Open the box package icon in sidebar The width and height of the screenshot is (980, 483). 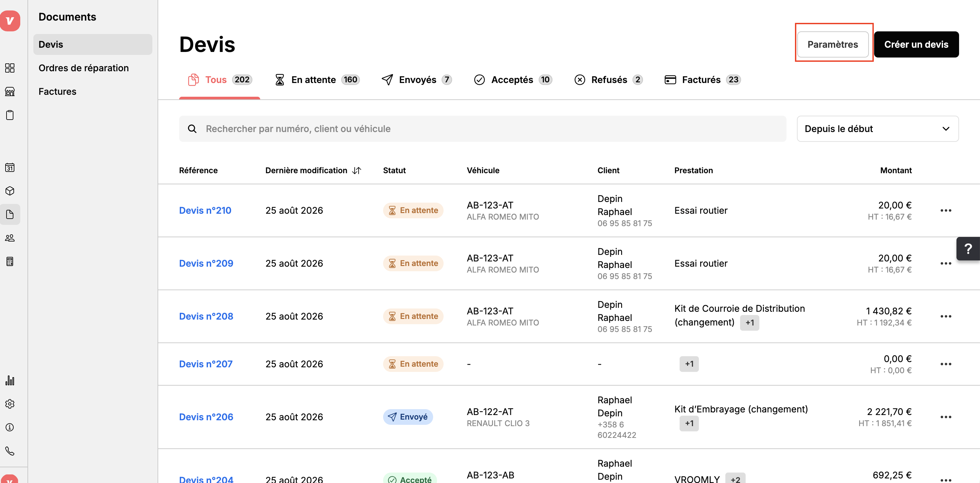click(10, 191)
